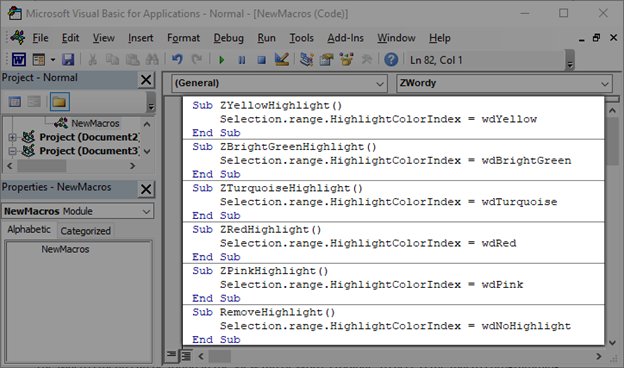
Task: Click RemoveHighlight sub name in code
Action: [271, 312]
